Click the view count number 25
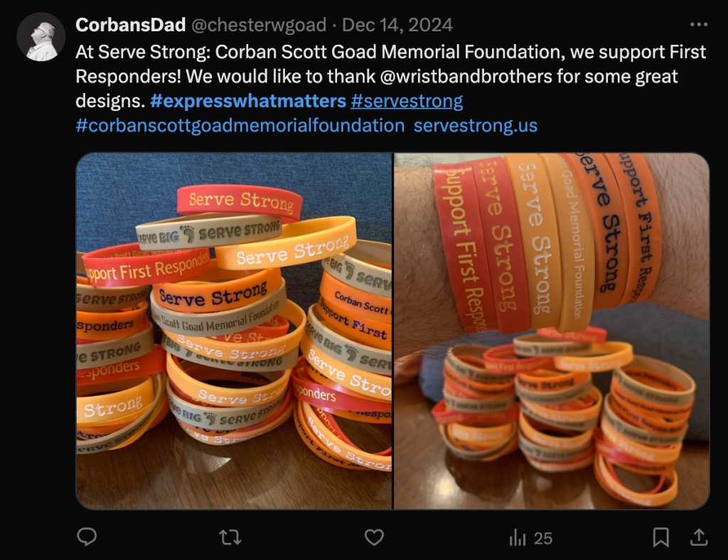Image resolution: width=728 pixels, height=560 pixels. 542,538
